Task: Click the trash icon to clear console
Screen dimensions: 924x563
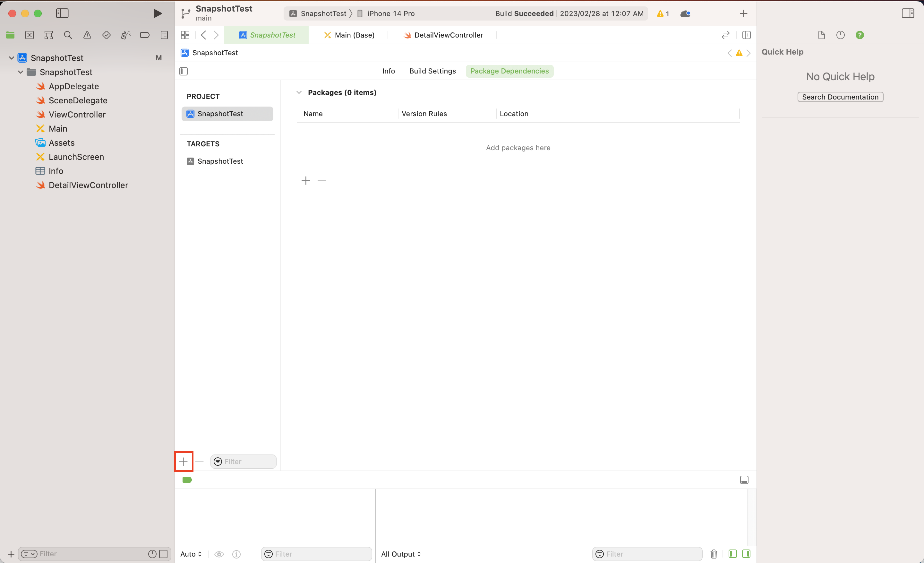Action: click(x=714, y=554)
